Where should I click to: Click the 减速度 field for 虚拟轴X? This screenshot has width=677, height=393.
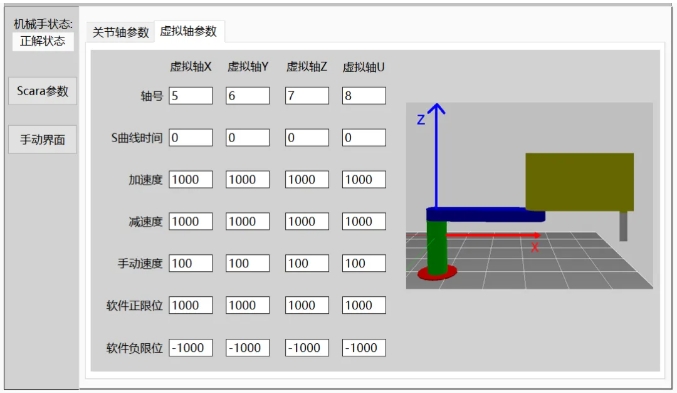coord(191,222)
